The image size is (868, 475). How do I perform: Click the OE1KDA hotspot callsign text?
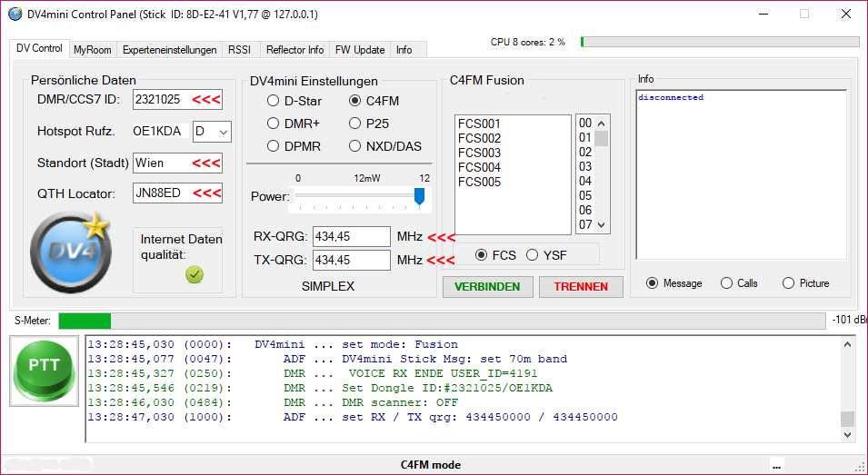[x=156, y=132]
